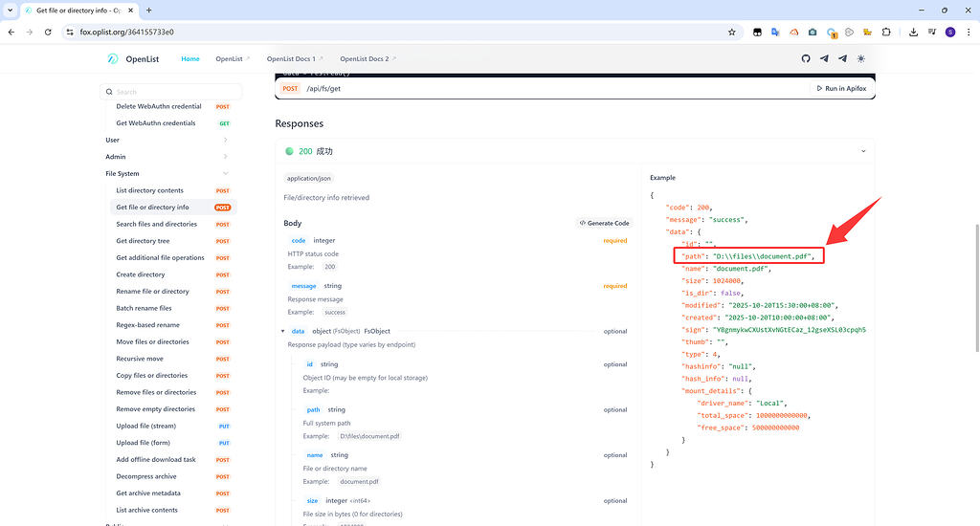This screenshot has width=980, height=526.
Task: Click the OpenList logo icon
Action: click(113, 58)
